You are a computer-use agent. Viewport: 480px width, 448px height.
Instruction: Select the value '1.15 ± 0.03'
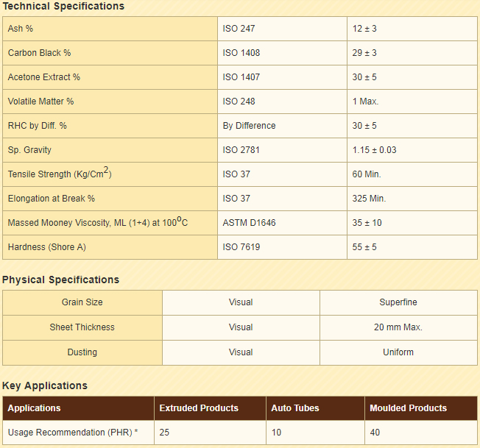374,150
